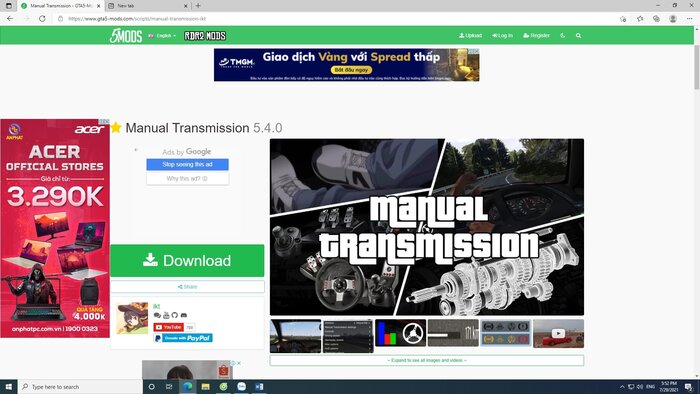Open the author's chat bubbles icon

point(157,315)
